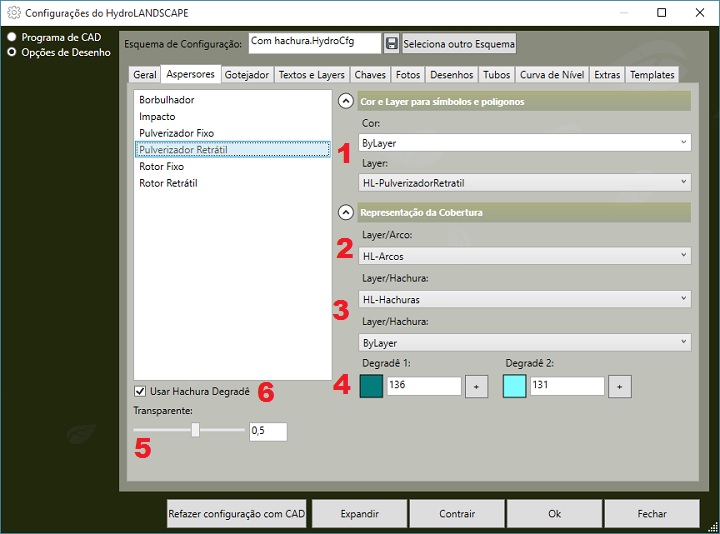This screenshot has width=720, height=534.
Task: Open the HL-Arcos Layer/Arco dropdown
Action: tap(524, 256)
